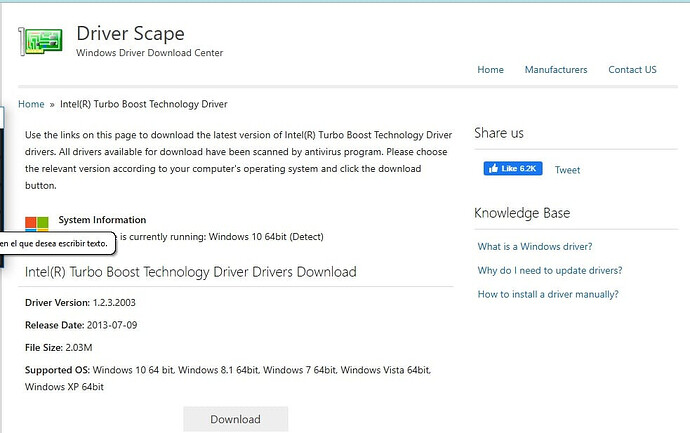Go to Home in top navigation
Screen dimensions: 690x433
pos(490,70)
